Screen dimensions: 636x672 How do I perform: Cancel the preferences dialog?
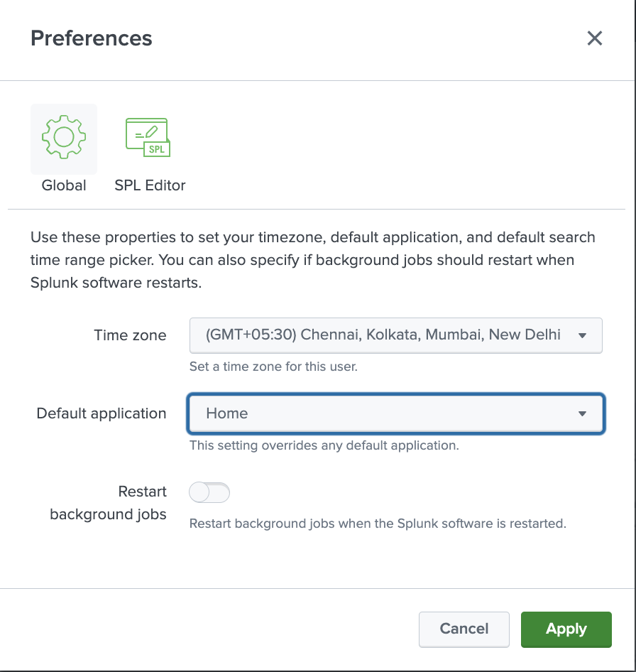(464, 629)
